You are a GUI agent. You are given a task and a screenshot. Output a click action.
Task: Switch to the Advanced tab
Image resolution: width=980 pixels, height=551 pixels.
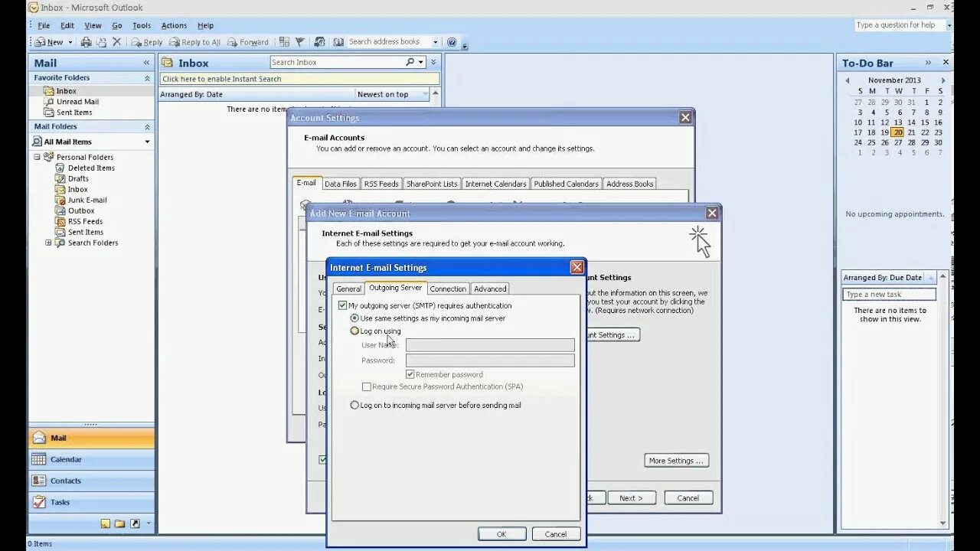[490, 289]
